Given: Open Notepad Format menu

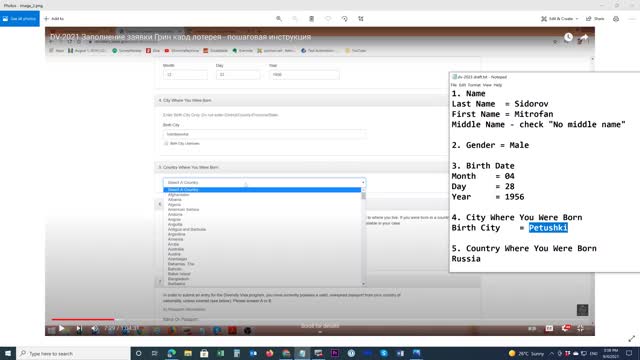Looking at the screenshot, I should coord(474,85).
